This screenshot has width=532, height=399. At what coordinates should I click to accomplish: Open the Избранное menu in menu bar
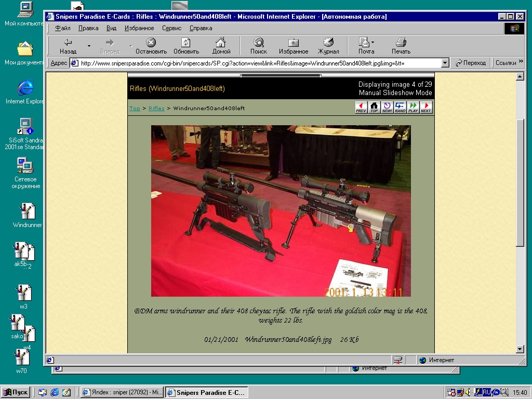click(139, 28)
